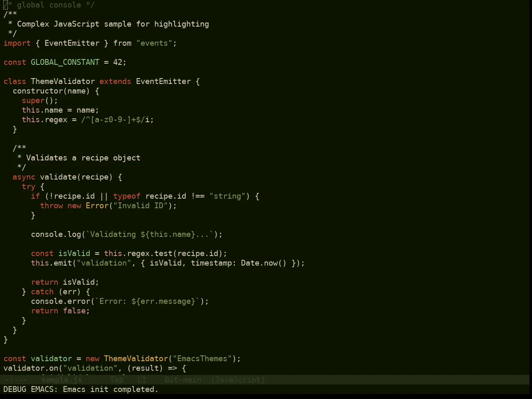This screenshot has width=532, height=399.
Task: Click 'return isValid;' statement
Action: point(65,282)
